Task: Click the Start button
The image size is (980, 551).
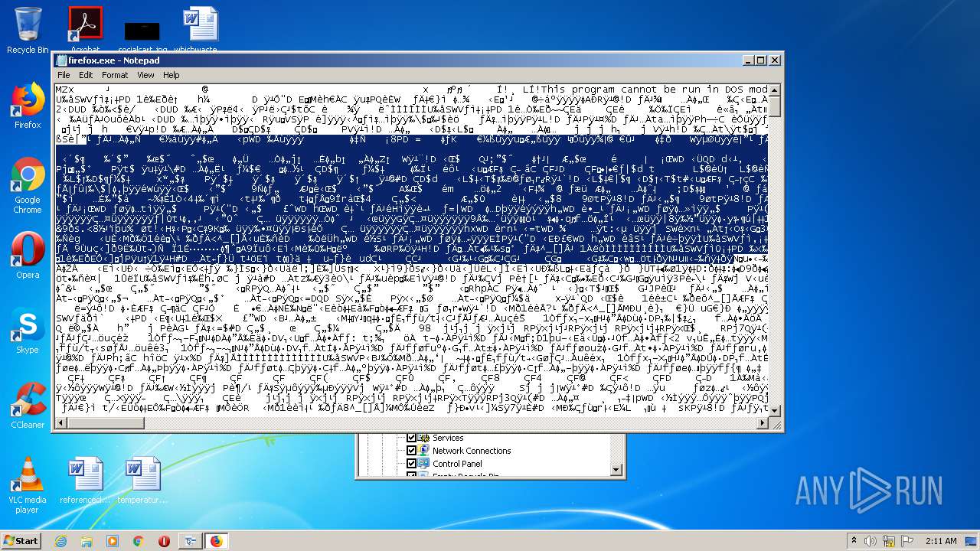Action: pos(21,541)
